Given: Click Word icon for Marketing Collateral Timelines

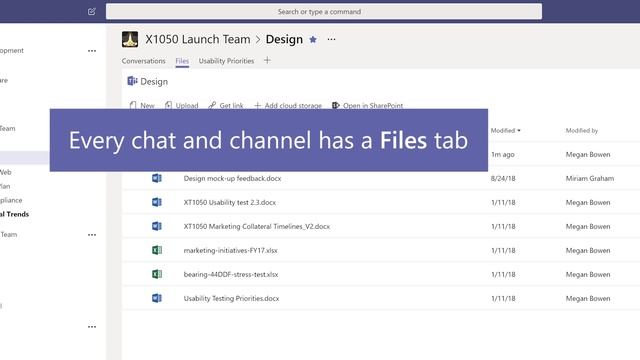Looking at the screenshot, I should tap(157, 226).
